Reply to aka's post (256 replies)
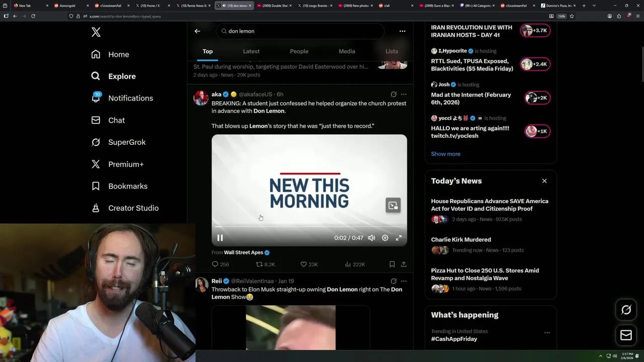The height and width of the screenshot is (362, 644). [x=220, y=264]
